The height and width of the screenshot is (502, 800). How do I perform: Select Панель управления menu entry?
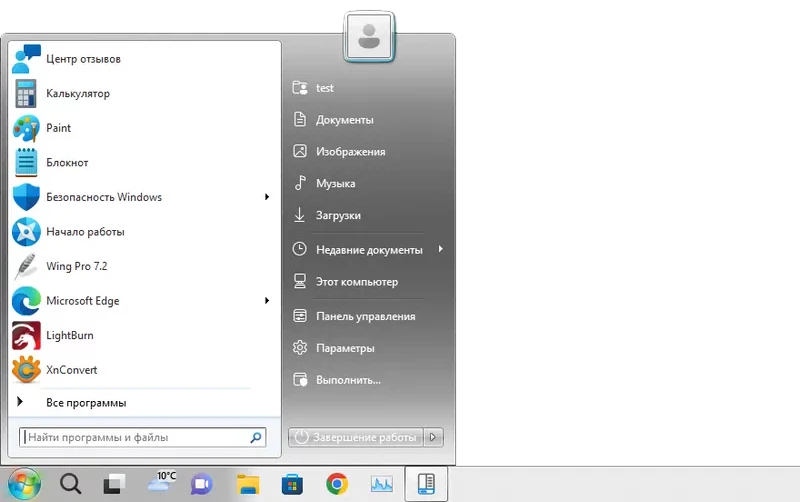click(x=368, y=316)
